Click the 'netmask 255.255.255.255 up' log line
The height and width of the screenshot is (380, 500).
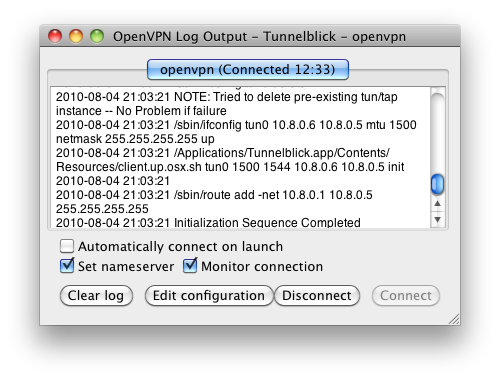point(135,139)
